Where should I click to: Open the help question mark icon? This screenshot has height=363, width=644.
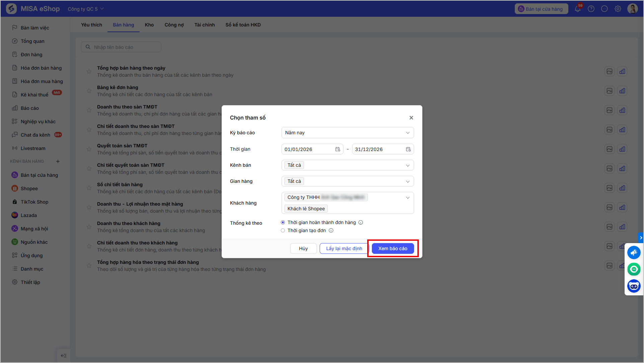(591, 9)
